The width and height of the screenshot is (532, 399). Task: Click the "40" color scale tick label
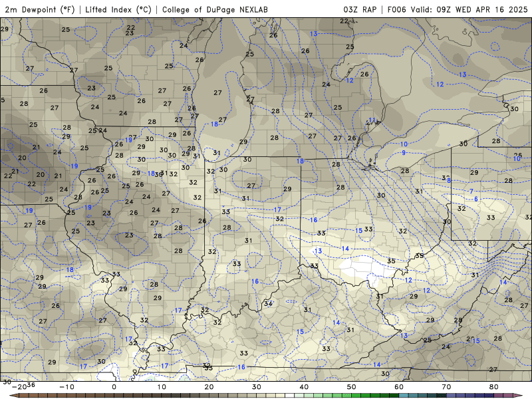[x=304, y=387]
